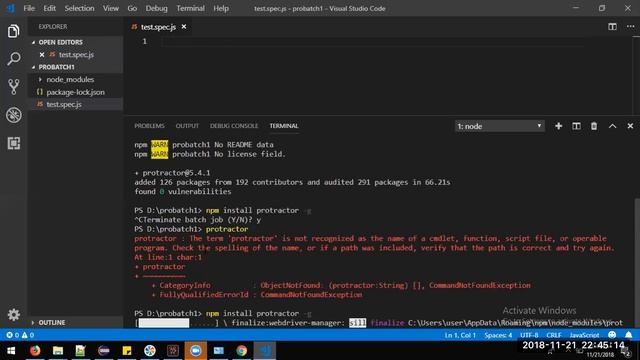Click the EXPLORER sidebar title

(x=53, y=27)
